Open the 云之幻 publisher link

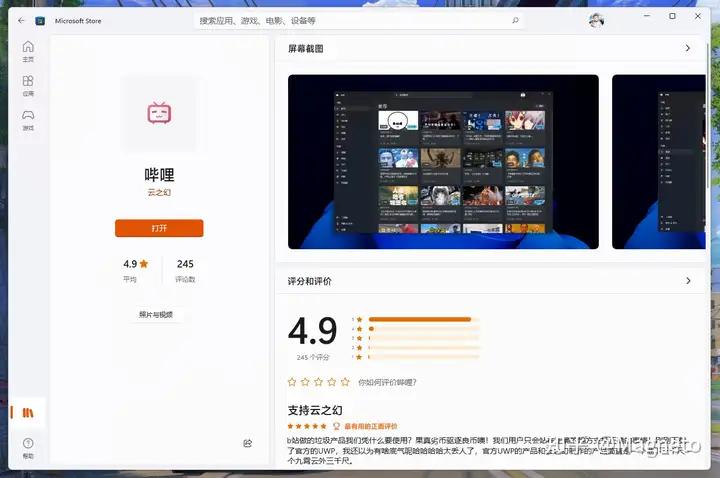pos(159,192)
